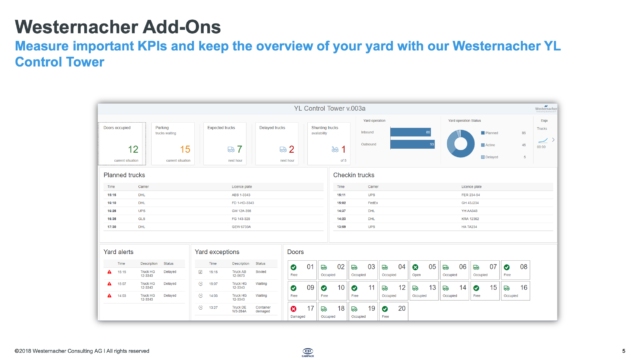This screenshot has width=640, height=360.
Task: Click the 'Yard exceptions' section title
Action: (217, 252)
